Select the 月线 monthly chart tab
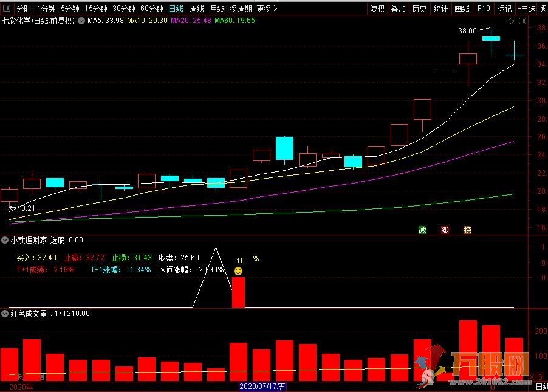This screenshot has width=548, height=392. [x=217, y=9]
